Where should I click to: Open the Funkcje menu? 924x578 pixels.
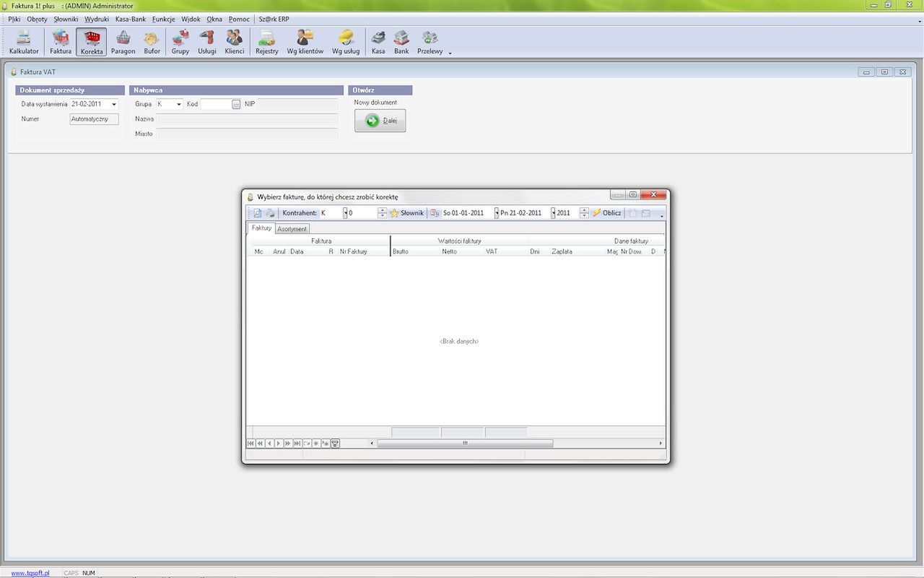point(164,20)
